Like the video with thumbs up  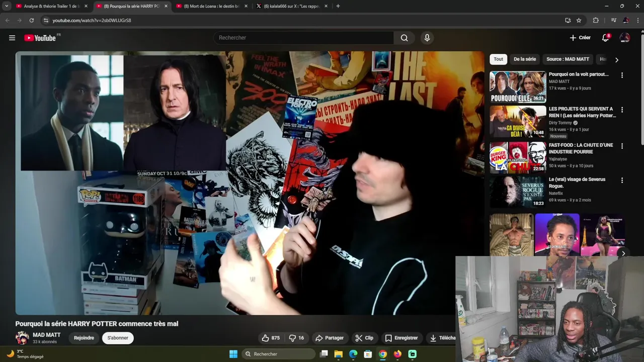271,338
